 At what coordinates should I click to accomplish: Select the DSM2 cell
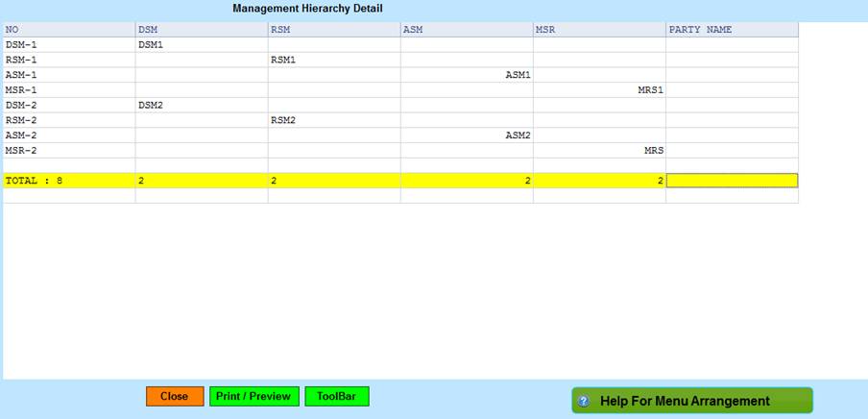[x=201, y=106]
